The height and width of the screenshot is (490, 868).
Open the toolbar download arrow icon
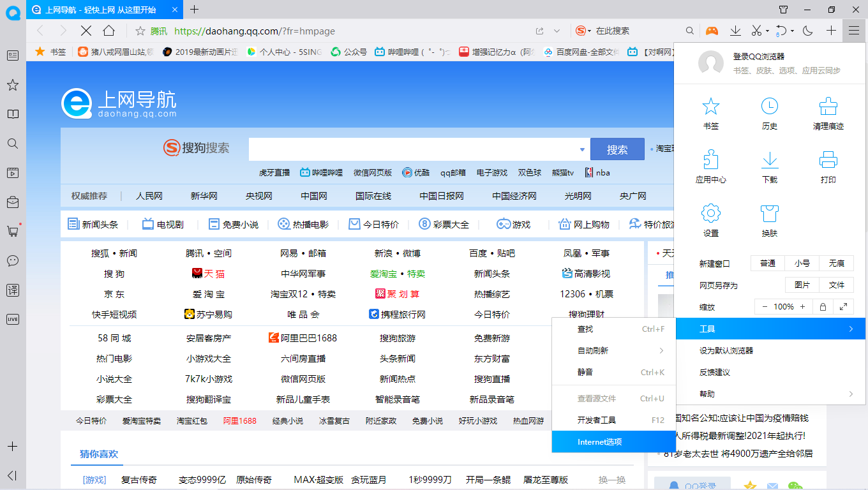click(x=735, y=31)
